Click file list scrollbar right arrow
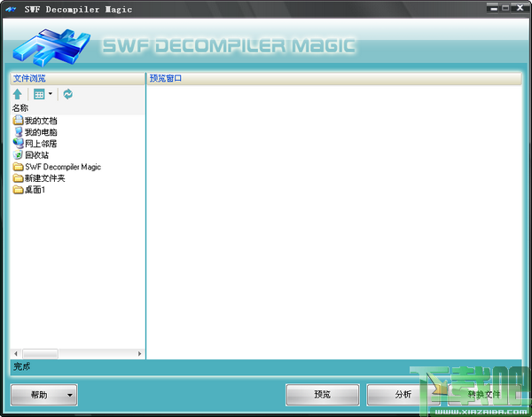This screenshot has height=417, width=532. (x=139, y=354)
